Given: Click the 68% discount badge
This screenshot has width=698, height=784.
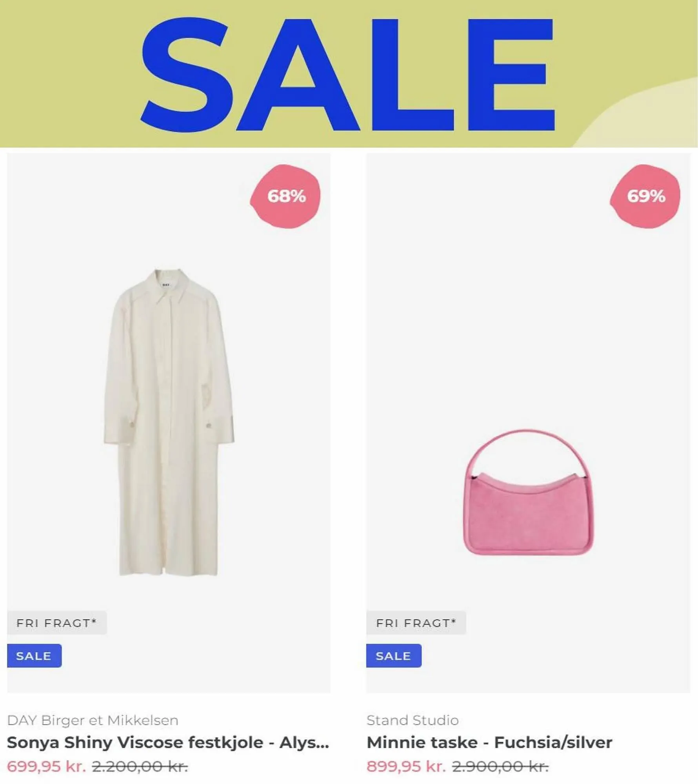Looking at the screenshot, I should [285, 196].
